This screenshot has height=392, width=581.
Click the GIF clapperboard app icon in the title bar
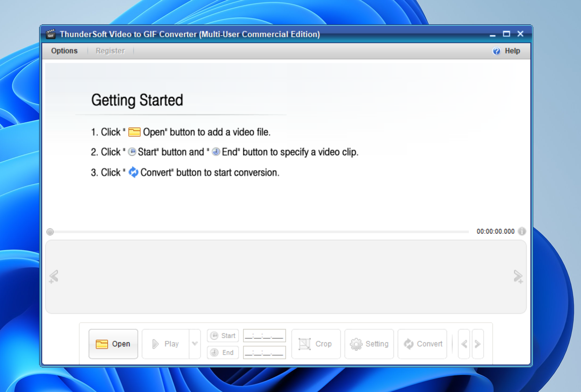coord(50,34)
